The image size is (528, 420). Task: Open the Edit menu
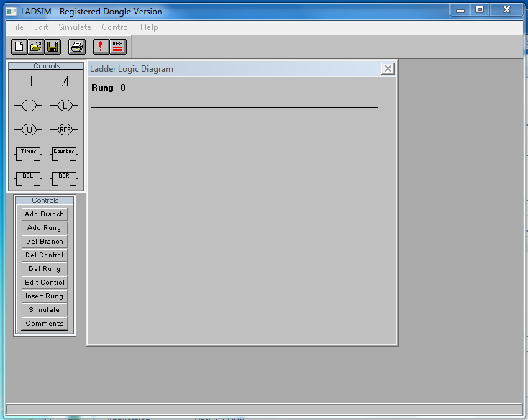pyautogui.click(x=41, y=27)
